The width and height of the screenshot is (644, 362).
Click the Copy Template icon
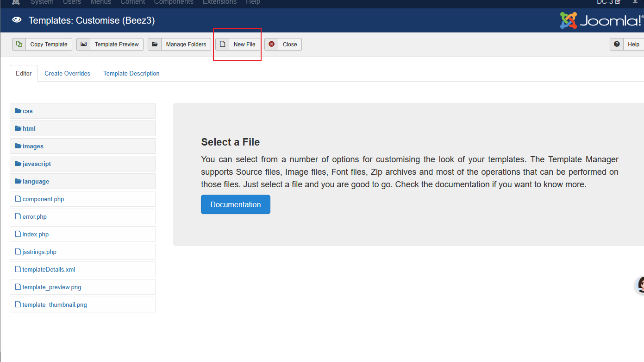point(19,44)
